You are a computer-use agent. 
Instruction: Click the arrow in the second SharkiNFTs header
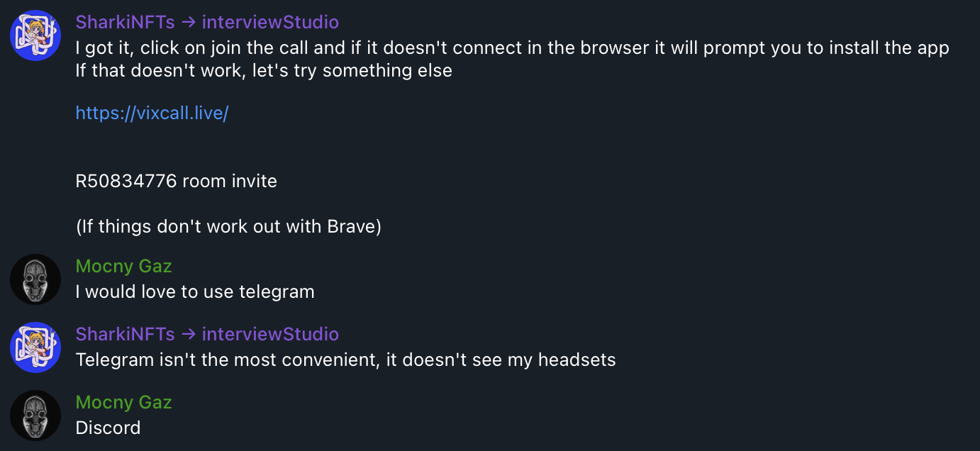tap(188, 335)
